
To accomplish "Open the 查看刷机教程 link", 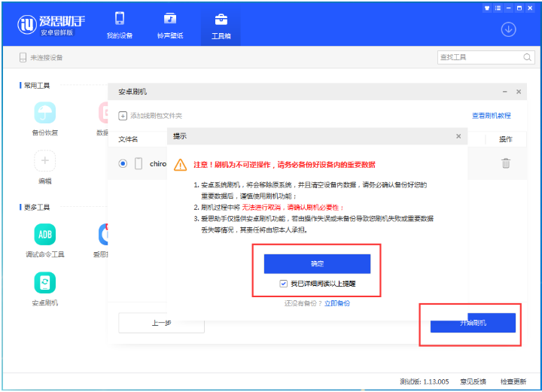I will pyautogui.click(x=491, y=116).
